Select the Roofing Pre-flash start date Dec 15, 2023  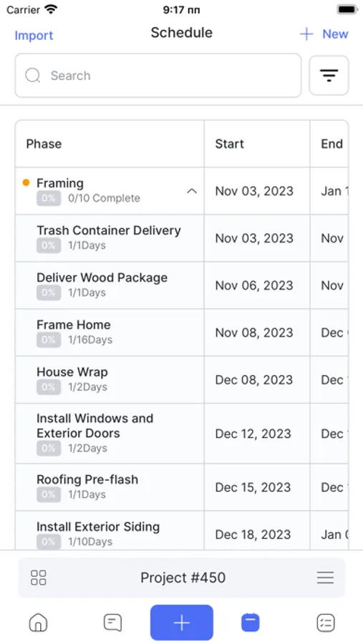253,487
